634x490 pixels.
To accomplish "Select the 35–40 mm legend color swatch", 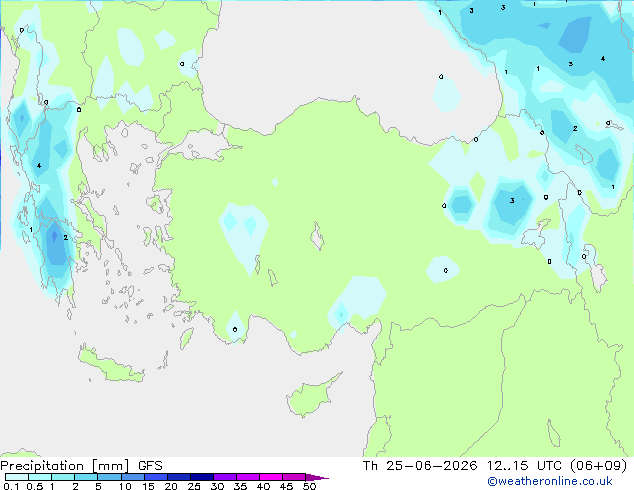I will pyautogui.click(x=248, y=477).
